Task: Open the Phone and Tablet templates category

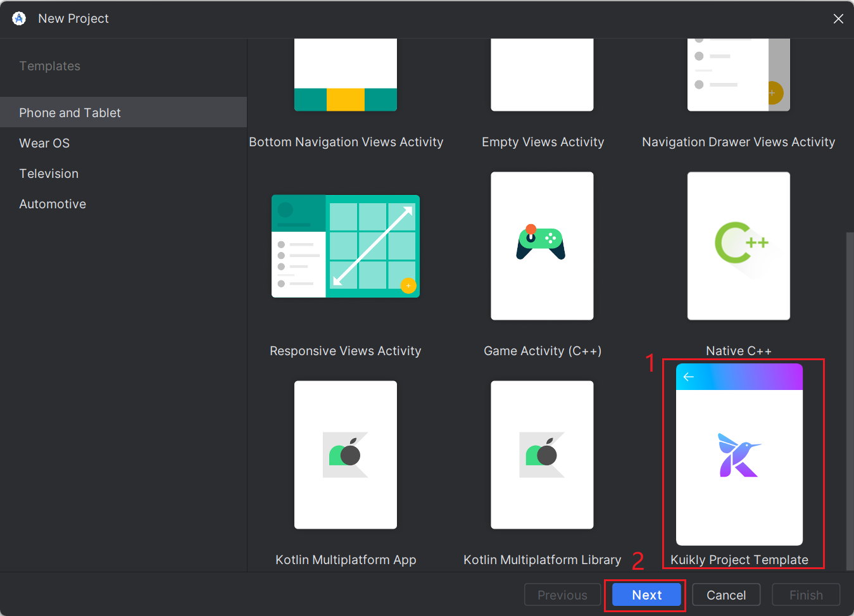Action: (123, 112)
